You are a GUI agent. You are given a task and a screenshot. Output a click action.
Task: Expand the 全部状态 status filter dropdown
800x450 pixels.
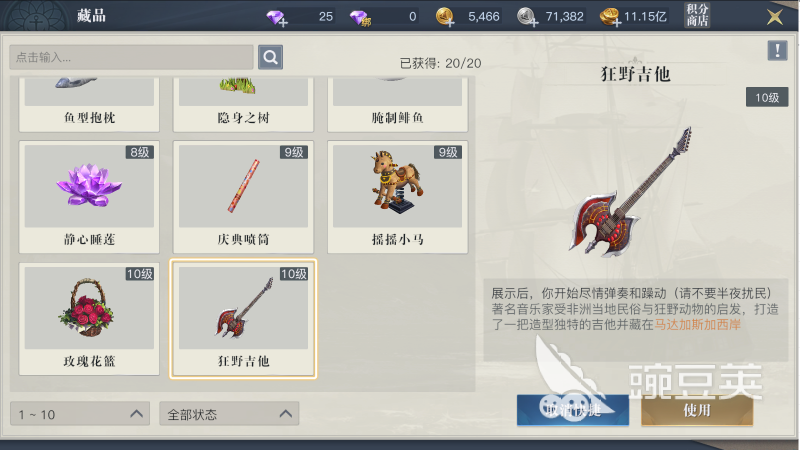229,414
